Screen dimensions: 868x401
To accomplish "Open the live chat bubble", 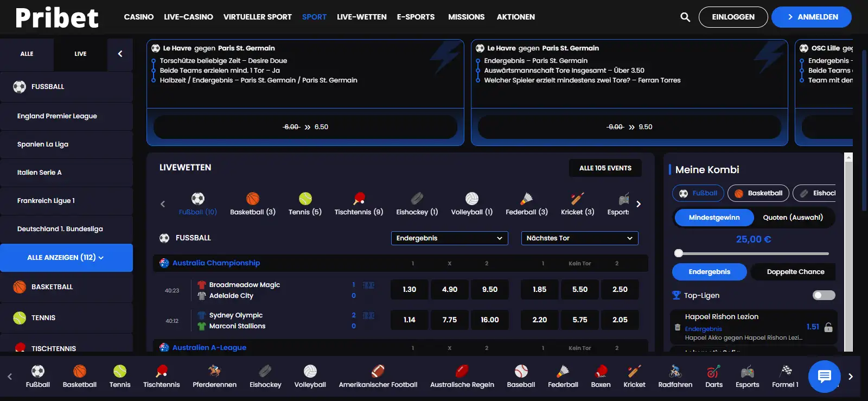I will coord(824,376).
